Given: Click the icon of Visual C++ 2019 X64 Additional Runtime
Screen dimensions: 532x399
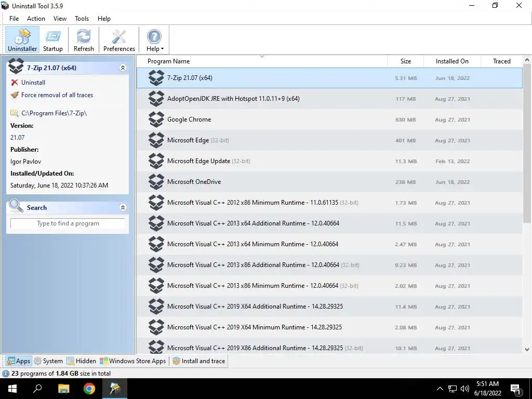Looking at the screenshot, I should pos(156,307).
